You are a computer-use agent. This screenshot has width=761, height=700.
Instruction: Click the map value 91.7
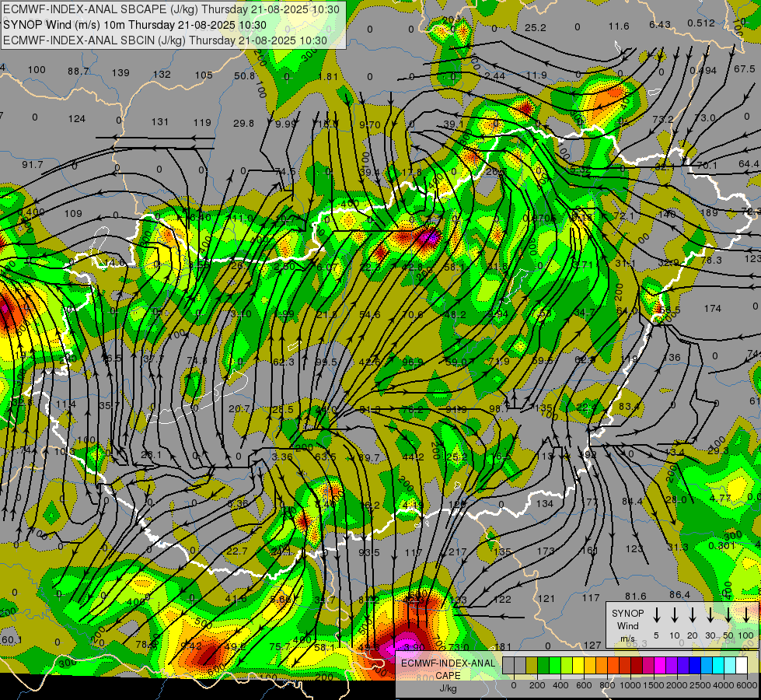pos(33,165)
